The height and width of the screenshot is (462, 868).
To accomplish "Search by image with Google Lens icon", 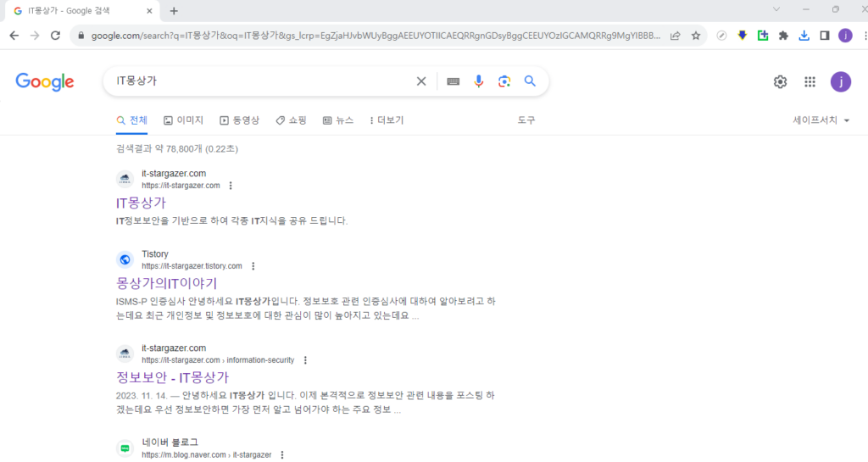I will [x=504, y=81].
